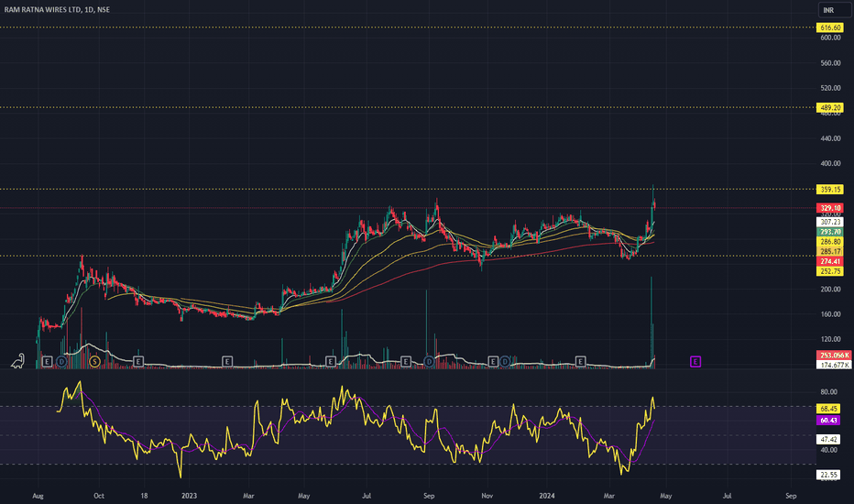The image size is (854, 504).
Task: Select the 489.20 yellow price line label
Action: [830, 107]
